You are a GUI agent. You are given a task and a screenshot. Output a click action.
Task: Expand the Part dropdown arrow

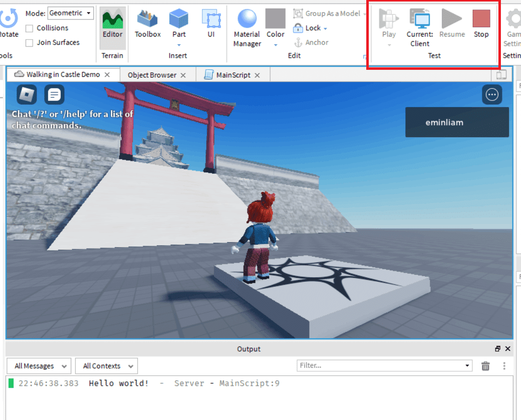tap(179, 45)
